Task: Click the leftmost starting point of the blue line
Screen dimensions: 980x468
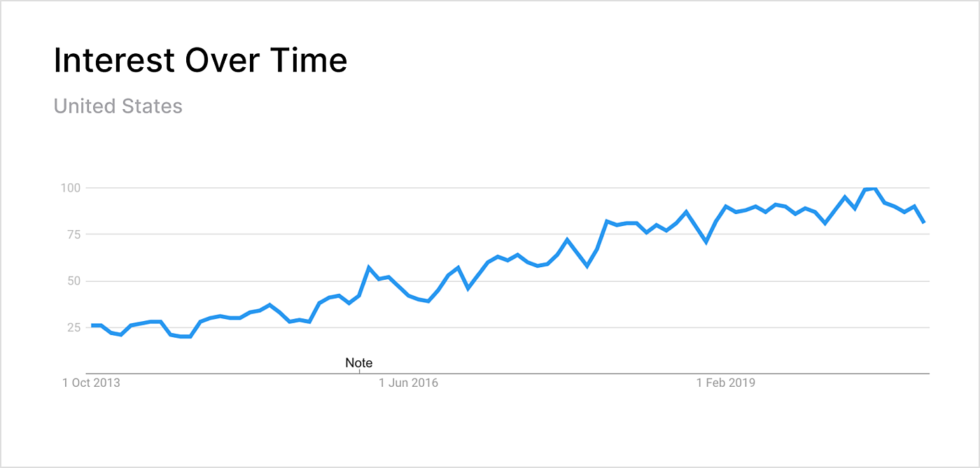Action: click(92, 325)
